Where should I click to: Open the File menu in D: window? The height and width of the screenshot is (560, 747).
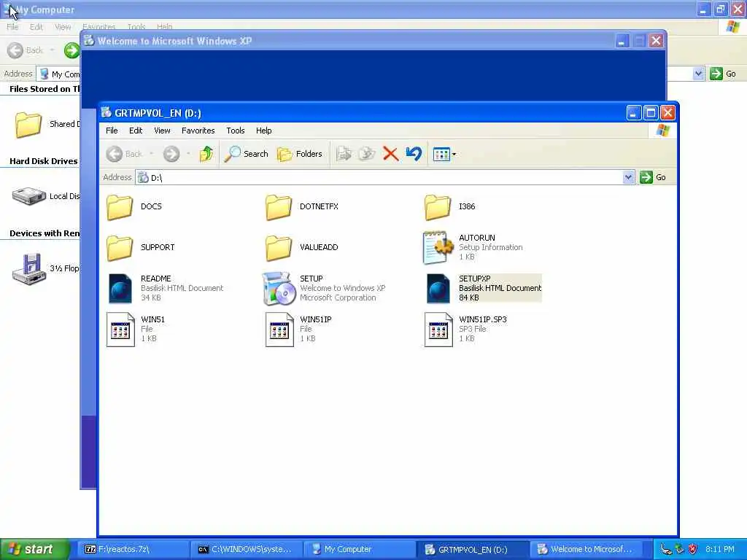(112, 131)
